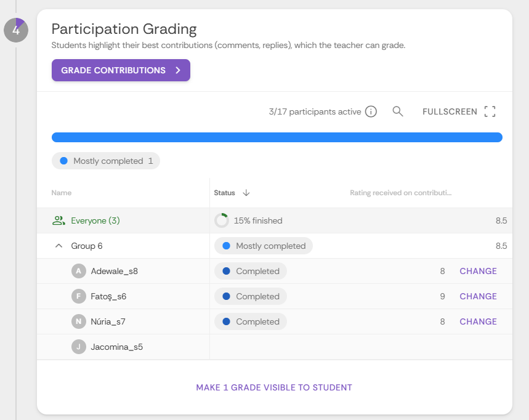
Task: Click Fatoş_s6 rating value 9
Action: pyautogui.click(x=442, y=297)
